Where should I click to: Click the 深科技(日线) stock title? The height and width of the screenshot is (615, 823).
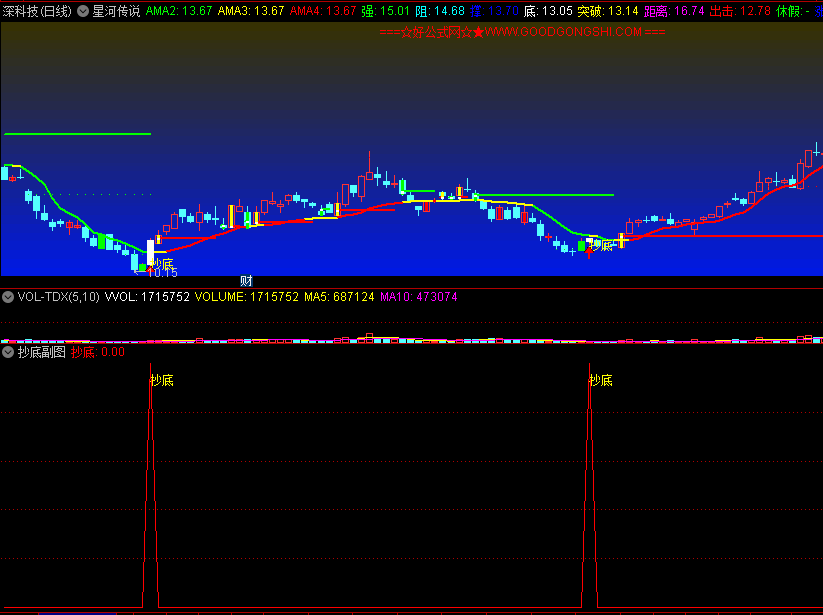pos(37,11)
